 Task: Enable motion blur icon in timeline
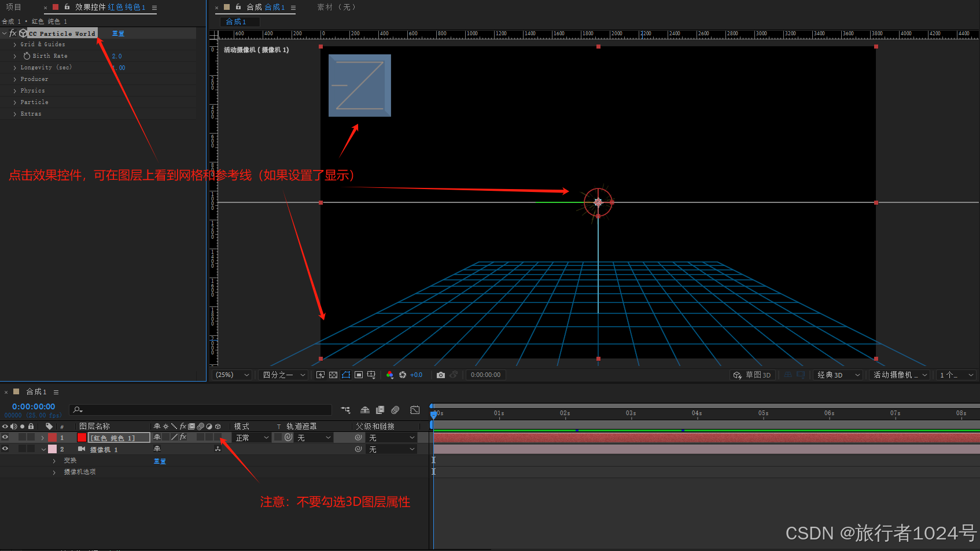coord(395,410)
